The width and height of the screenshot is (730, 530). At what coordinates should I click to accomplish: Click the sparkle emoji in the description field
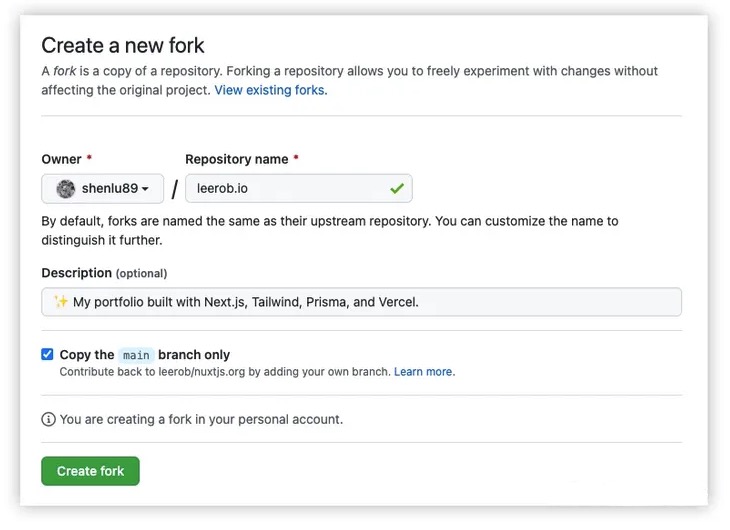pyautogui.click(x=60, y=302)
